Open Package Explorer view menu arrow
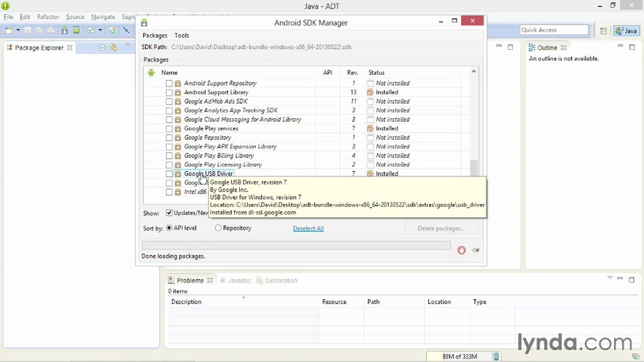 coord(128,46)
